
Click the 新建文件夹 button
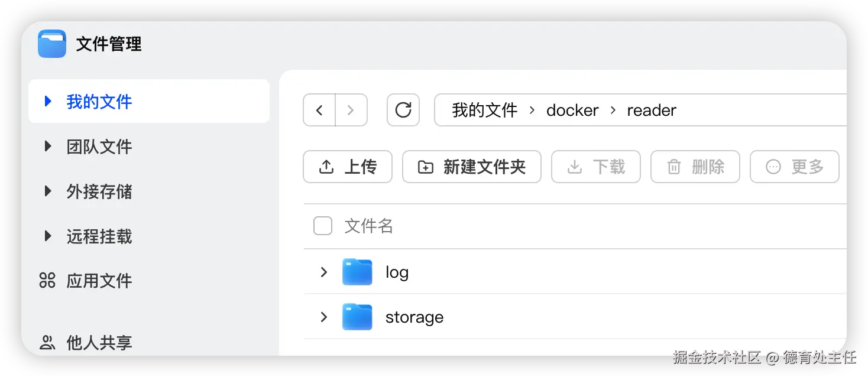(x=472, y=167)
